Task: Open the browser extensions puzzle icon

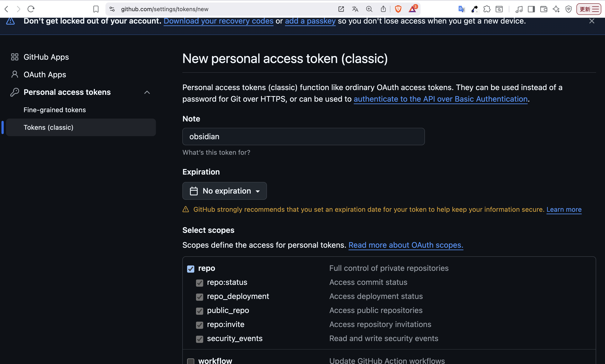Action: [x=487, y=9]
